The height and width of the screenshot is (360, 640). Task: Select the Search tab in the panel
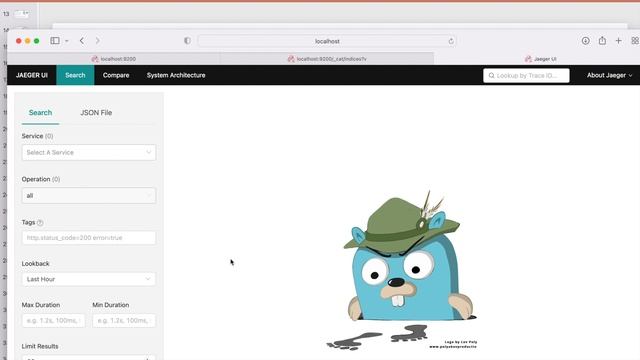point(40,113)
